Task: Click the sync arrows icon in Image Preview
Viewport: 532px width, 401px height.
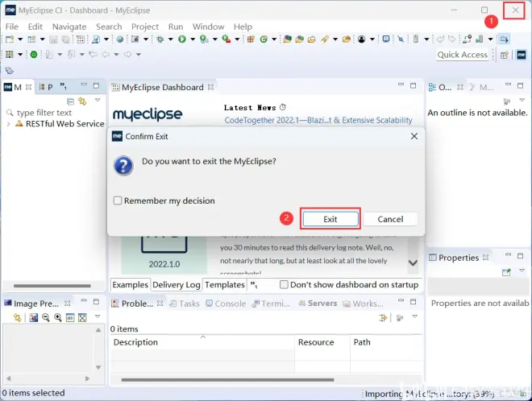Action: [x=17, y=317]
